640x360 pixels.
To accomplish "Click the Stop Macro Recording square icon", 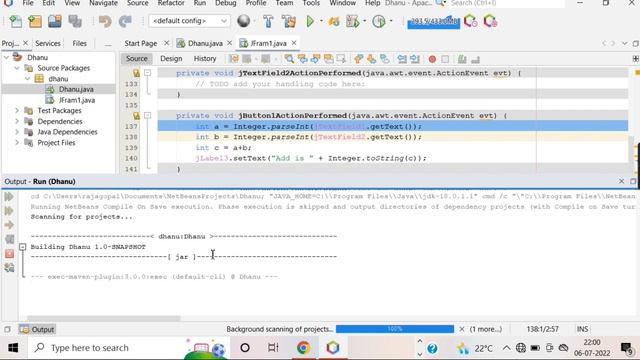I will (x=445, y=60).
